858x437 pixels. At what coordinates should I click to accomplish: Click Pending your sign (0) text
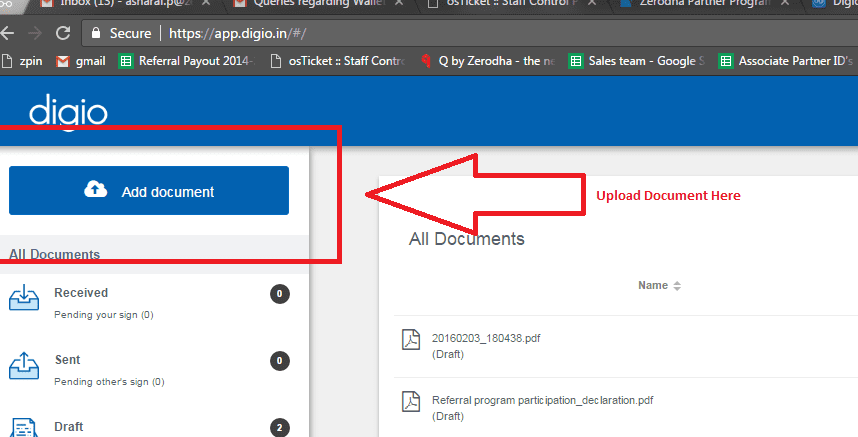coord(103,315)
